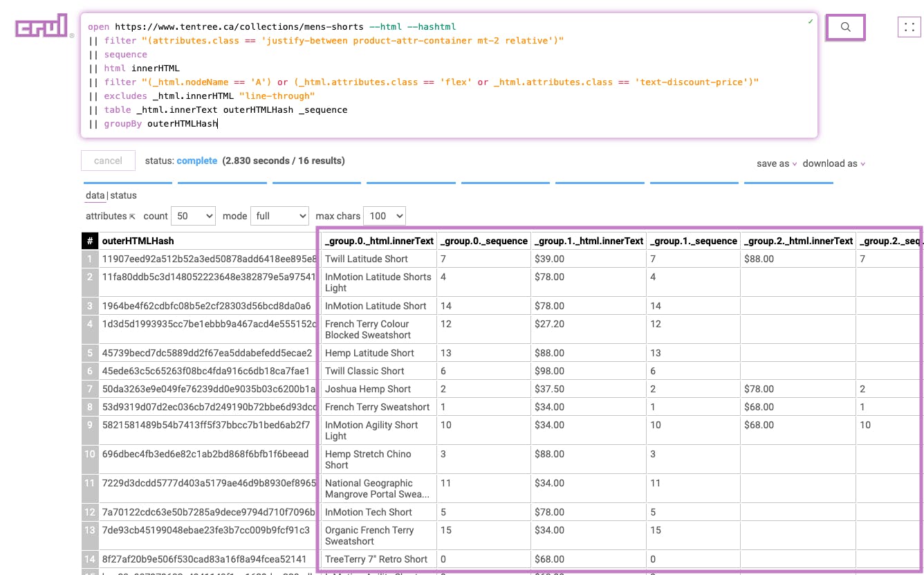Click the _group.1._html.innerText column header
Image resolution: width=924 pixels, height=575 pixels.
click(x=589, y=241)
